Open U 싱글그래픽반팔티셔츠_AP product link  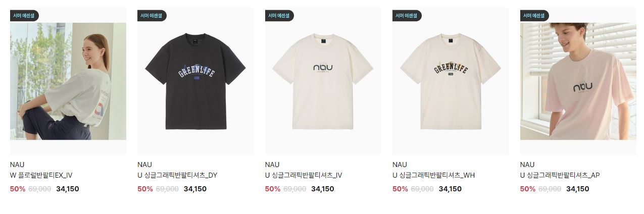[560, 176]
